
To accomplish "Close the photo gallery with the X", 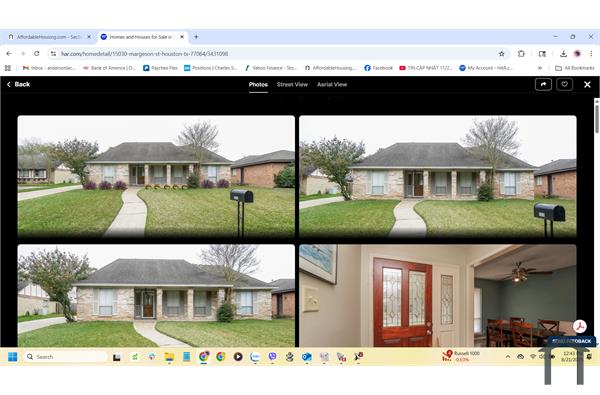I will (587, 85).
